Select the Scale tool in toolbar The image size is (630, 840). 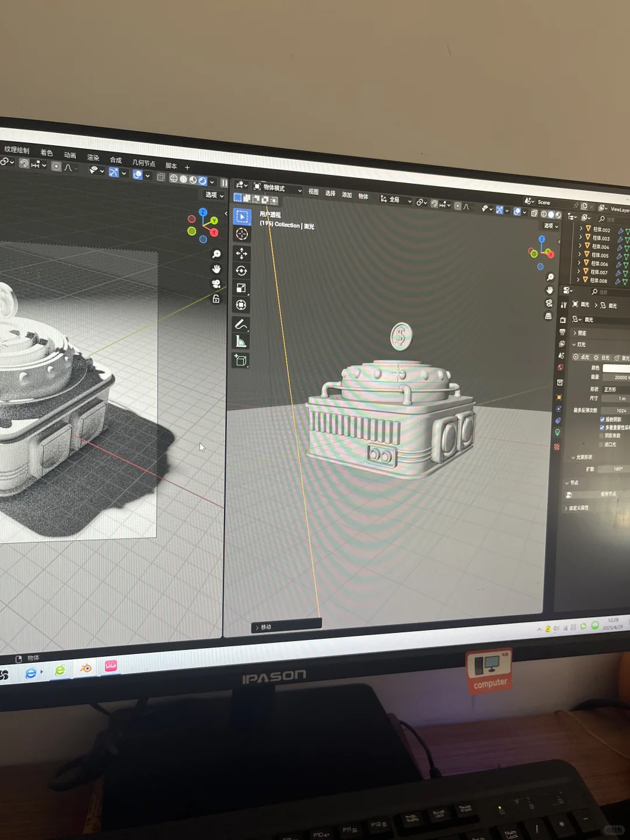coord(241,288)
